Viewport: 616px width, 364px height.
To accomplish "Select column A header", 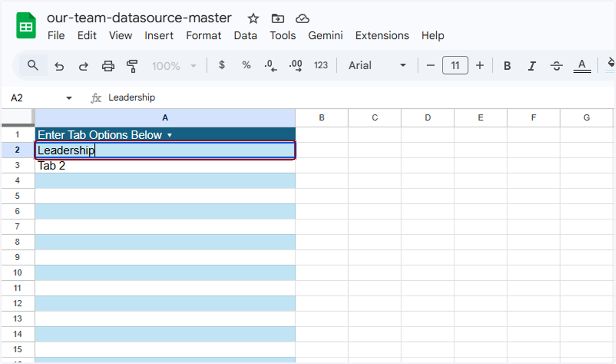I will point(165,118).
